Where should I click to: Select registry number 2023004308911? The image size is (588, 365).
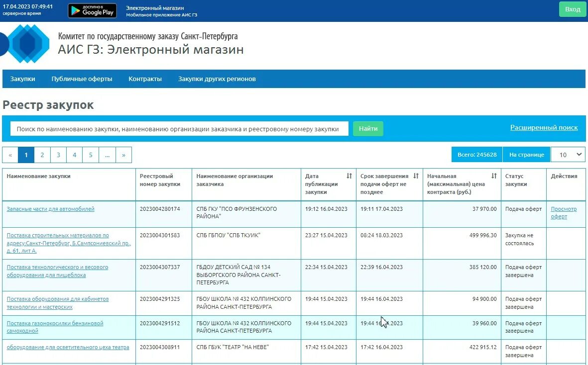[160, 348]
